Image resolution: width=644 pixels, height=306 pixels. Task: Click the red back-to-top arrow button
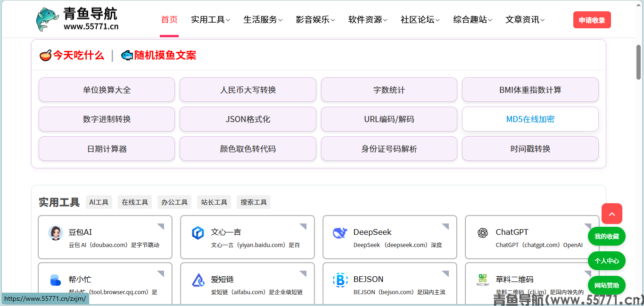click(x=612, y=214)
